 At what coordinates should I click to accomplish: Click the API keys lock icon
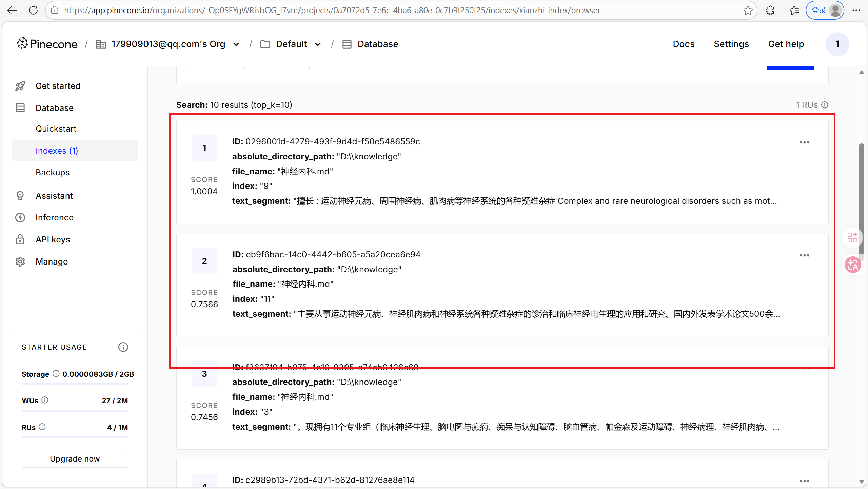[20, 240]
